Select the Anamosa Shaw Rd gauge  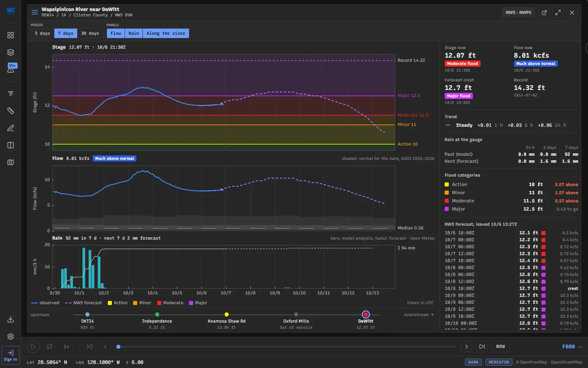[227, 315]
